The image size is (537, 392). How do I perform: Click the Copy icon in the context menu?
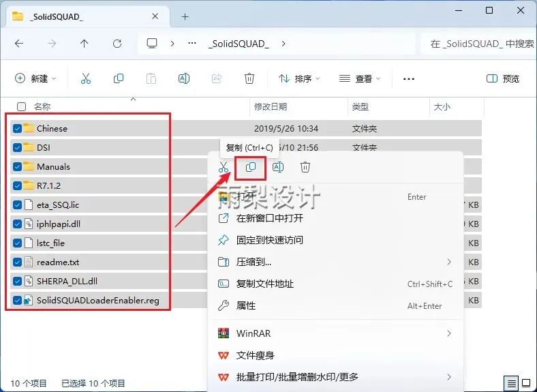(x=251, y=167)
